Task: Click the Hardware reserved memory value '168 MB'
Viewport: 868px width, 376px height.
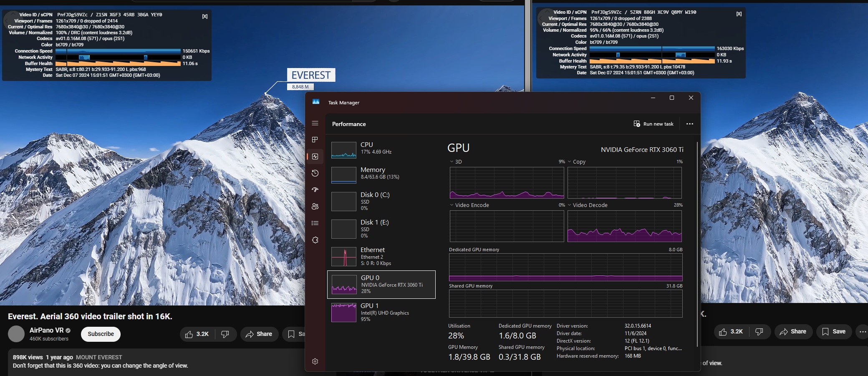Action: tap(633, 356)
